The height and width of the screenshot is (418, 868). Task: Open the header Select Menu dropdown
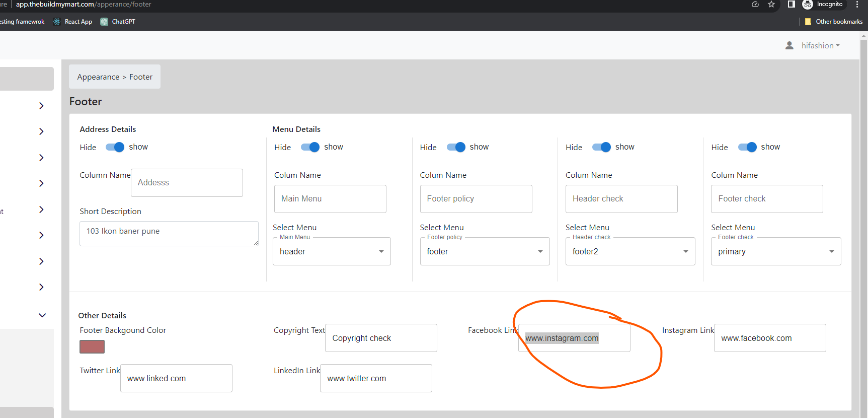(332, 251)
